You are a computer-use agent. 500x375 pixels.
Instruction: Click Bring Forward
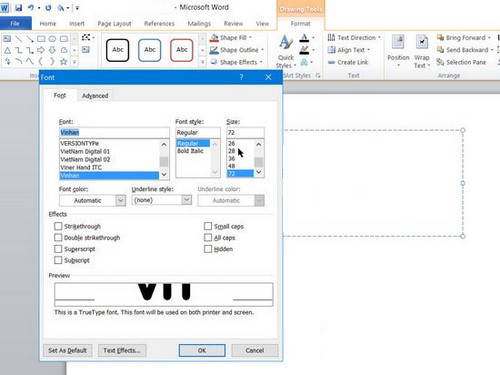(464, 38)
